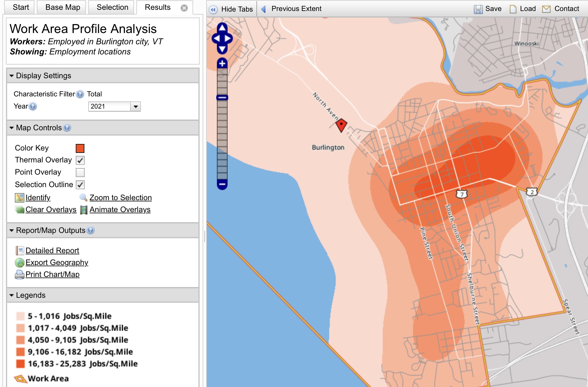Enable the Point Overlay checkbox

(x=80, y=173)
